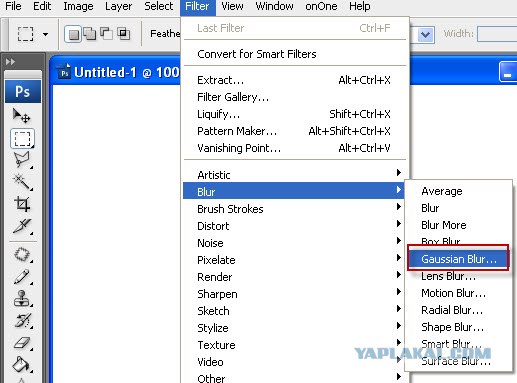Select the Brush tool
The width and height of the screenshot is (517, 383).
coord(22,277)
